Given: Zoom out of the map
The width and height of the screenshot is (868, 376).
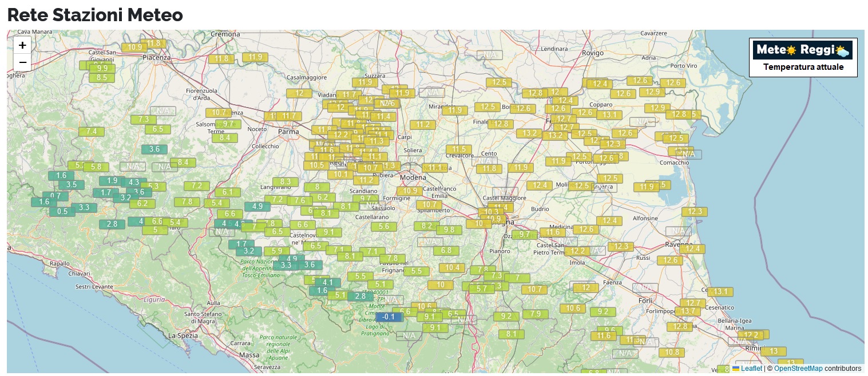Looking at the screenshot, I should tap(22, 62).
